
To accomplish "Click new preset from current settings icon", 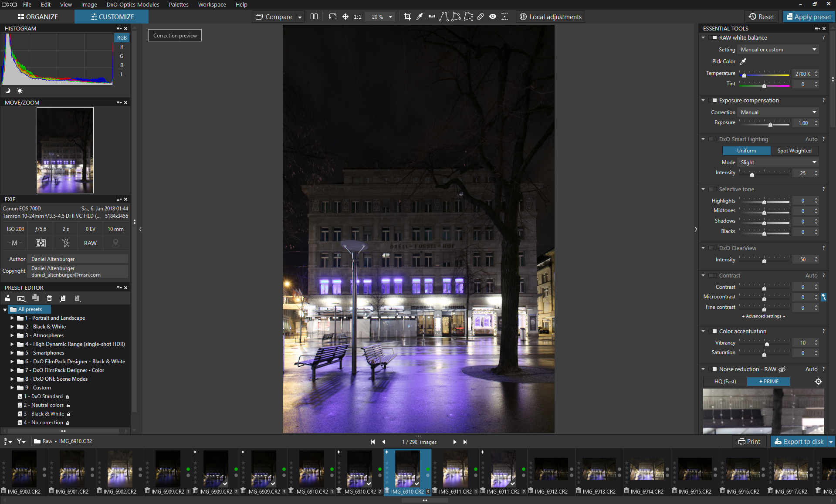I will pyautogui.click(x=21, y=298).
